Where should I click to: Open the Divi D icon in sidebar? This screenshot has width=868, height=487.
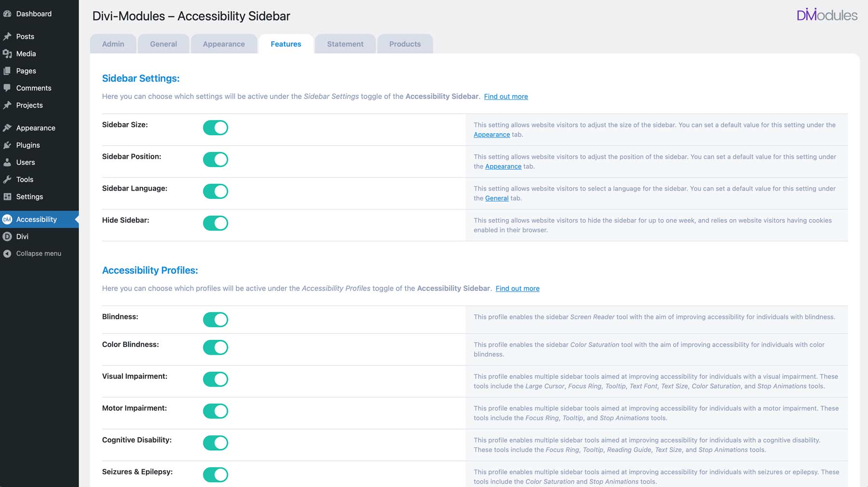[x=7, y=237]
